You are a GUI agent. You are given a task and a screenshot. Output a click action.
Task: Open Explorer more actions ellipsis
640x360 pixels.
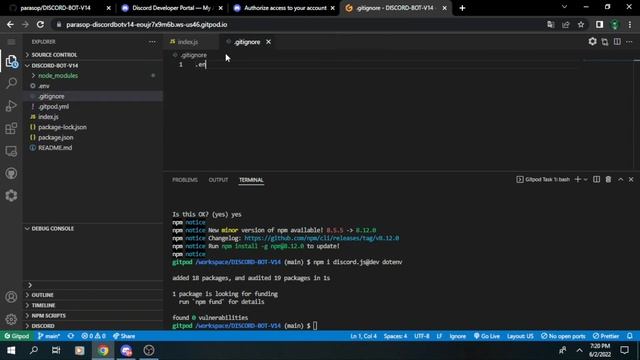pyautogui.click(x=152, y=42)
